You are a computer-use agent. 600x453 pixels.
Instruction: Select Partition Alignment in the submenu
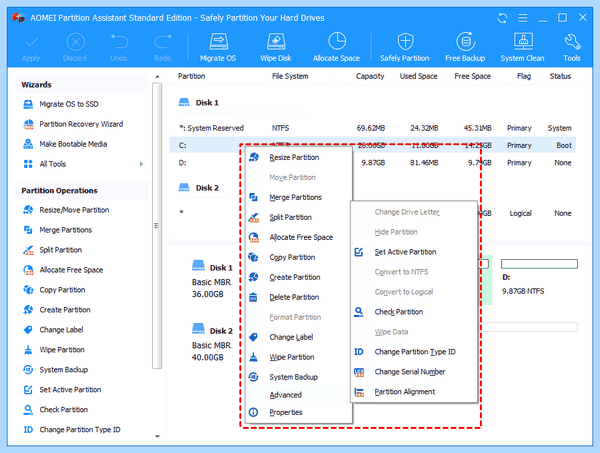pos(414,392)
